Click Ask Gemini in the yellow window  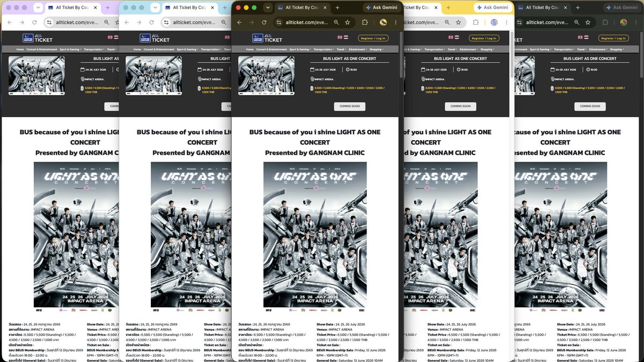tap(493, 8)
